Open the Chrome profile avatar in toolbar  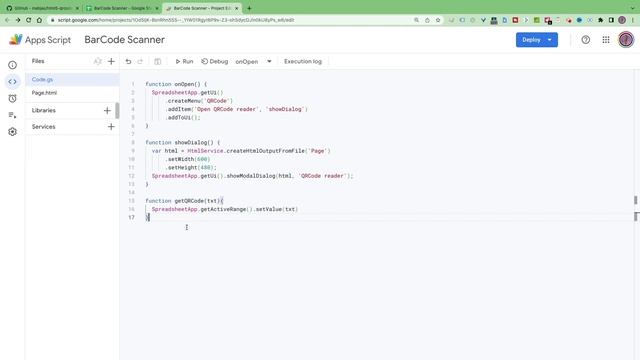622,20
